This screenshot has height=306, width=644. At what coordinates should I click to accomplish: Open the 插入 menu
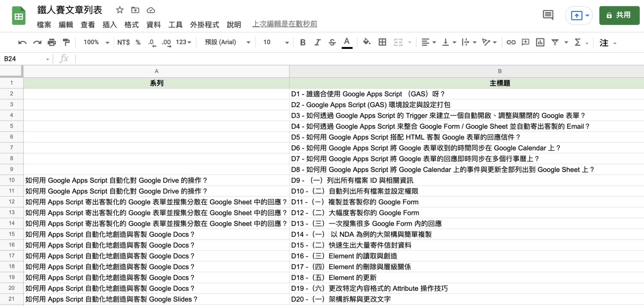(x=110, y=24)
